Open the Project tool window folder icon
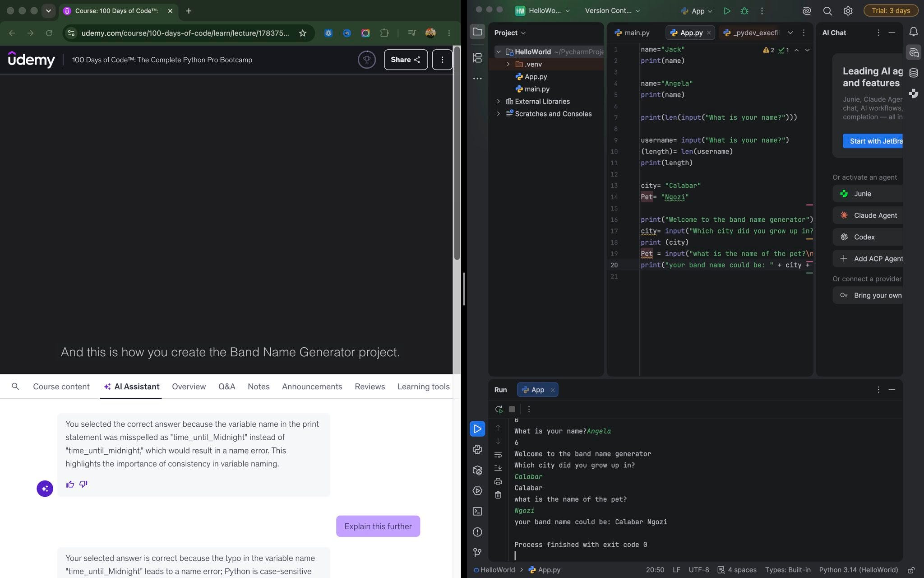 pos(477,32)
